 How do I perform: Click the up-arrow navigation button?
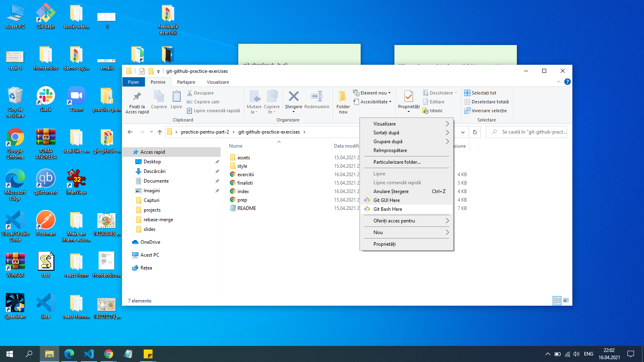pyautogui.click(x=160, y=132)
